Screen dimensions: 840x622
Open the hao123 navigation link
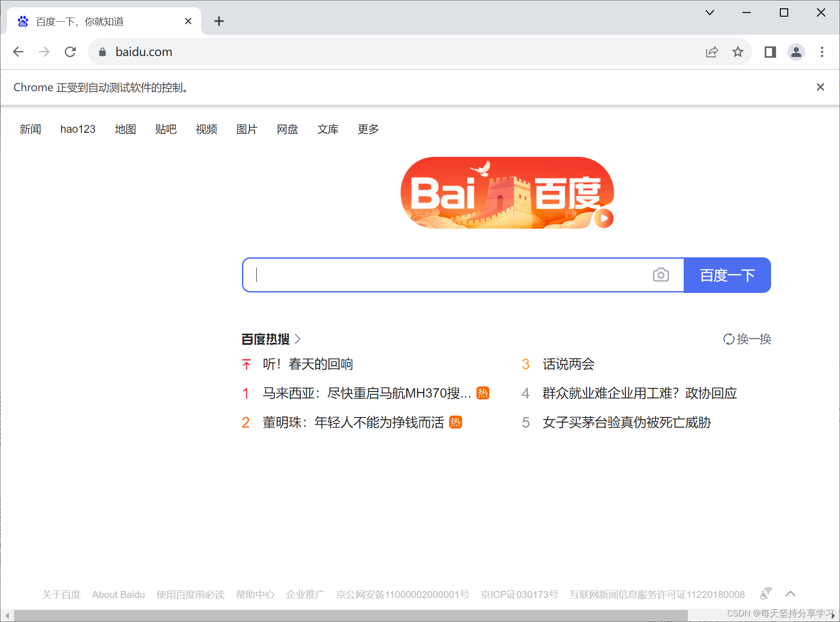point(78,129)
